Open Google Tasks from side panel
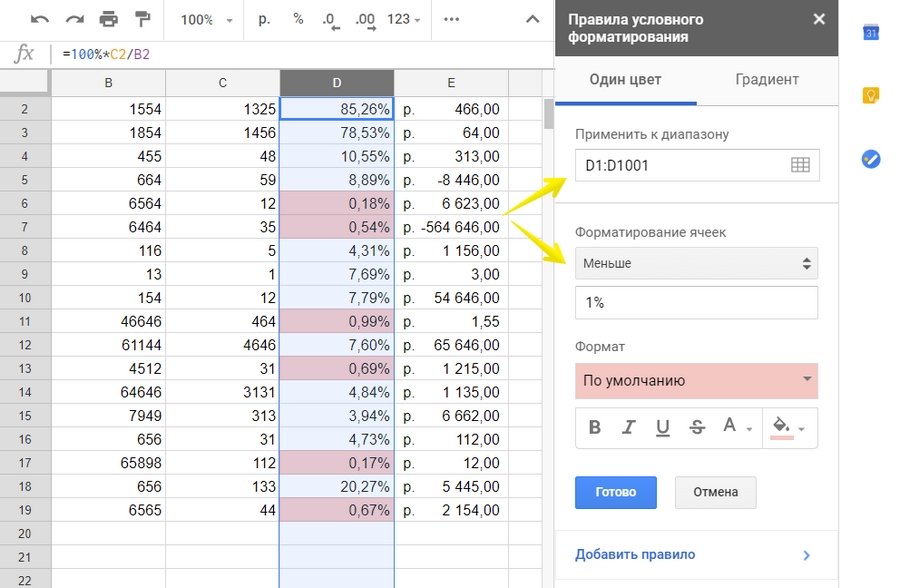 click(x=871, y=158)
